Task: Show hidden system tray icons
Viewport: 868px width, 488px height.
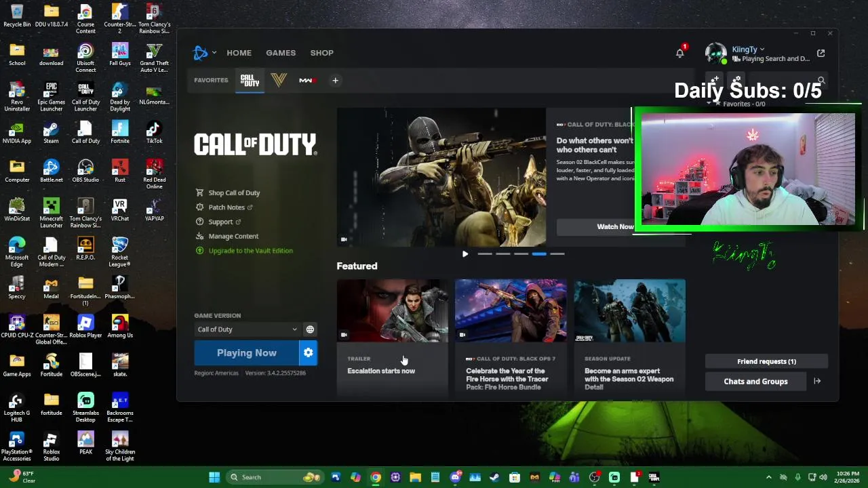Action: coord(768,477)
